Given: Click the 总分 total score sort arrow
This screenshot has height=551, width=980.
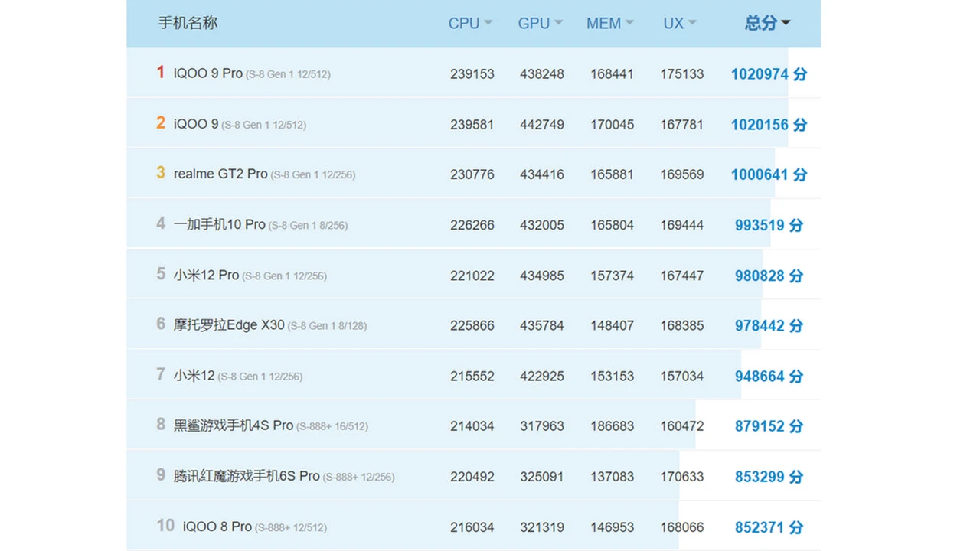Looking at the screenshot, I should [786, 23].
